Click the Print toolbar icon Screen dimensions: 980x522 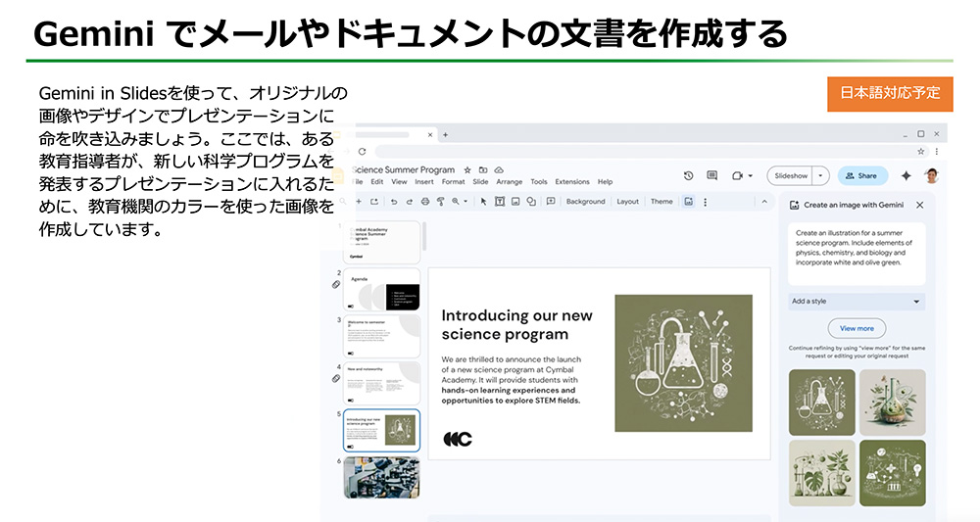click(x=425, y=202)
